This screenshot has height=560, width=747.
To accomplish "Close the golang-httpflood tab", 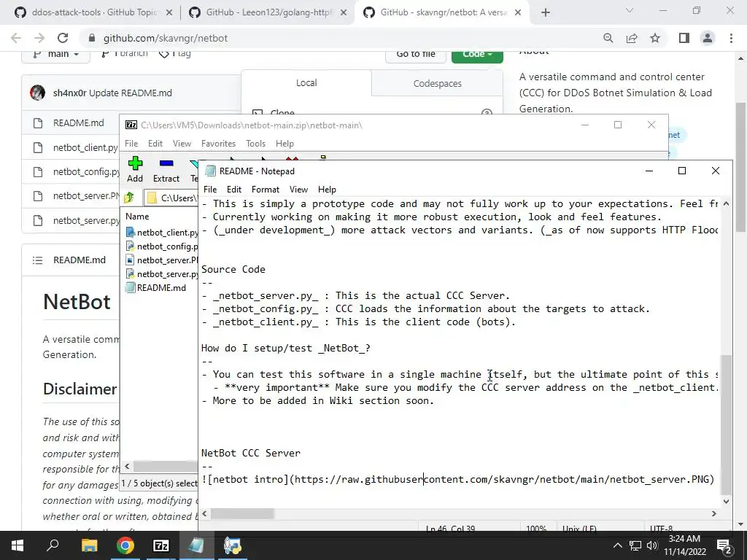I will (344, 13).
